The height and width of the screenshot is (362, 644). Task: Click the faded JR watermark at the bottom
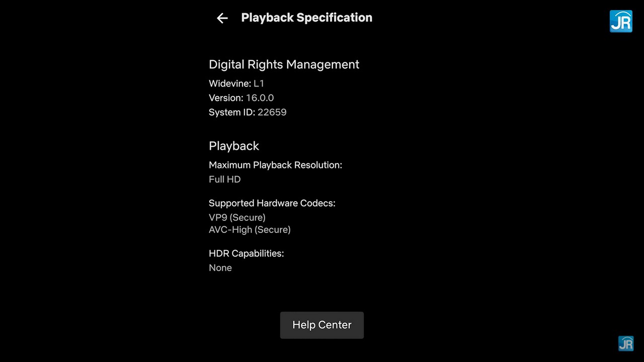626,343
